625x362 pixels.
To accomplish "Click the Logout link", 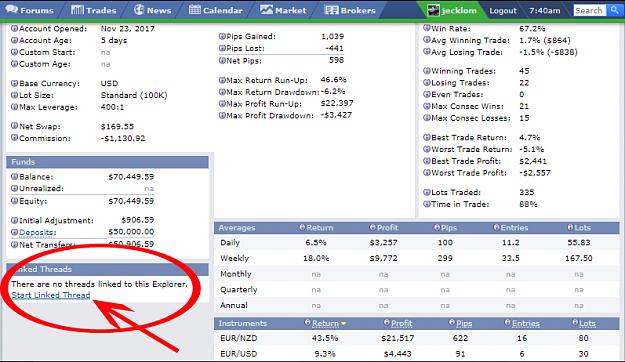I will (x=503, y=11).
